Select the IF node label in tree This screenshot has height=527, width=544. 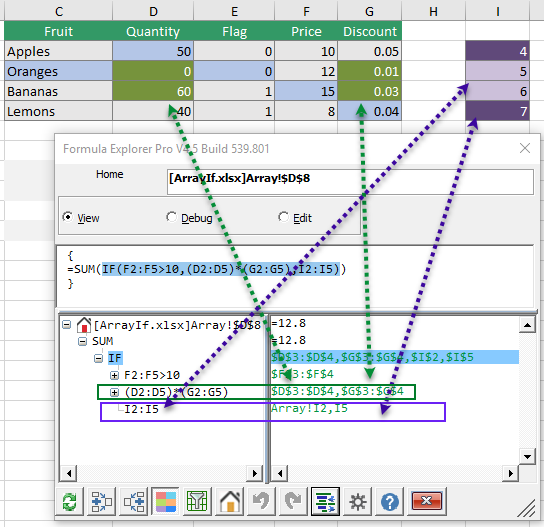(x=115, y=358)
